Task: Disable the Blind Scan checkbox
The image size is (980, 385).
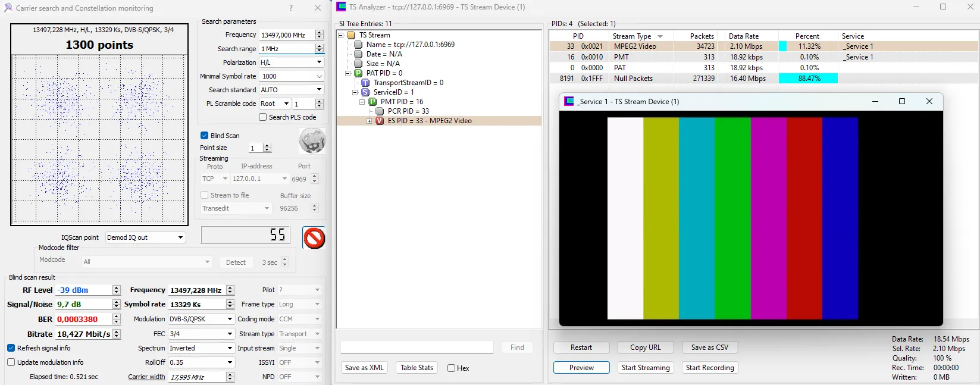Action: coord(205,136)
